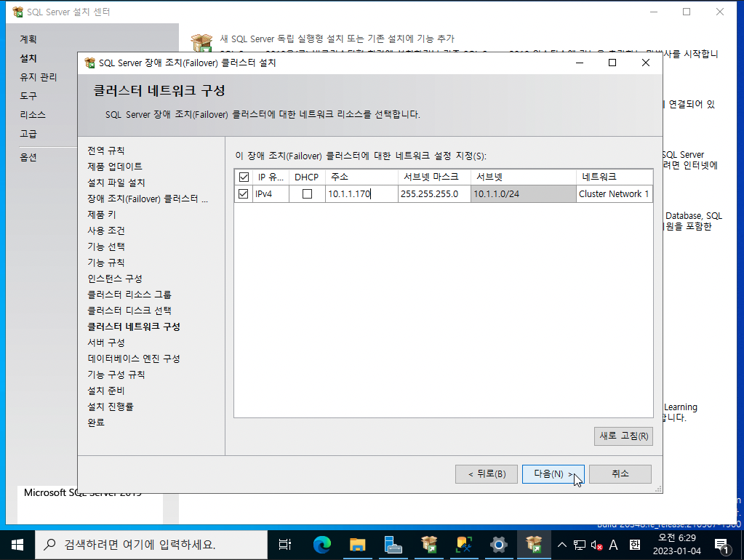Click the taskbar search box
The height and width of the screenshot is (560, 744).
[151, 545]
